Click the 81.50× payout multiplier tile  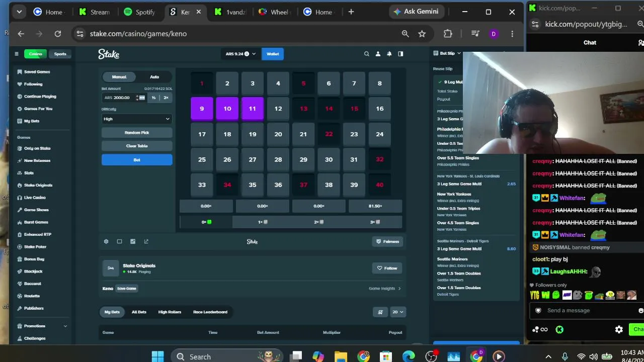tap(375, 206)
